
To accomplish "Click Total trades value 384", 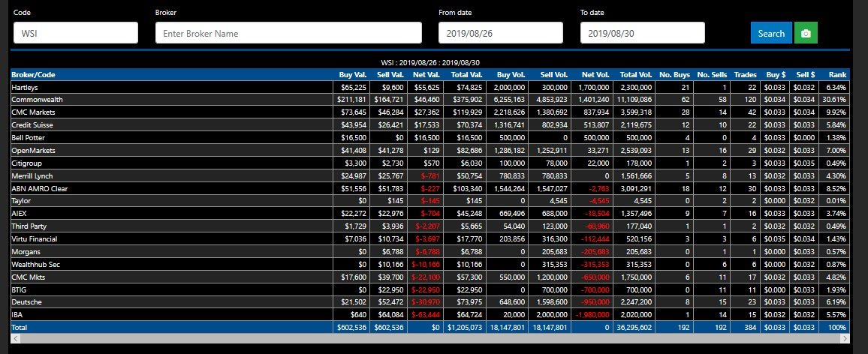I will pyautogui.click(x=751, y=328).
